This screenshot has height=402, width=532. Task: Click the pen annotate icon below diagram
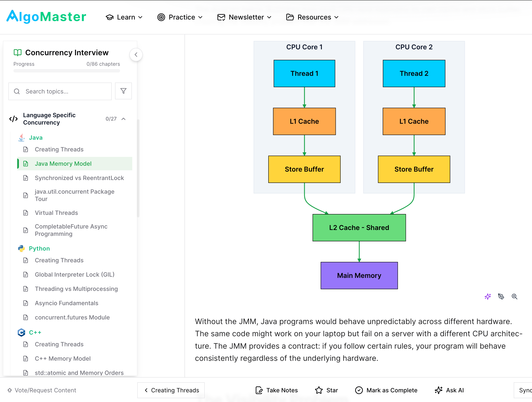[501, 296]
